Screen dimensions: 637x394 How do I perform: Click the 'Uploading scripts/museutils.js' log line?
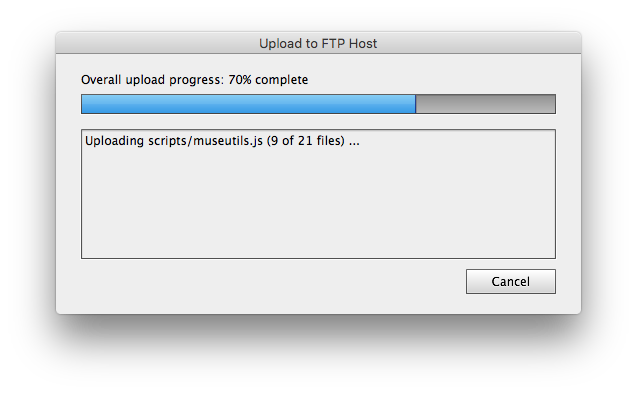click(222, 141)
